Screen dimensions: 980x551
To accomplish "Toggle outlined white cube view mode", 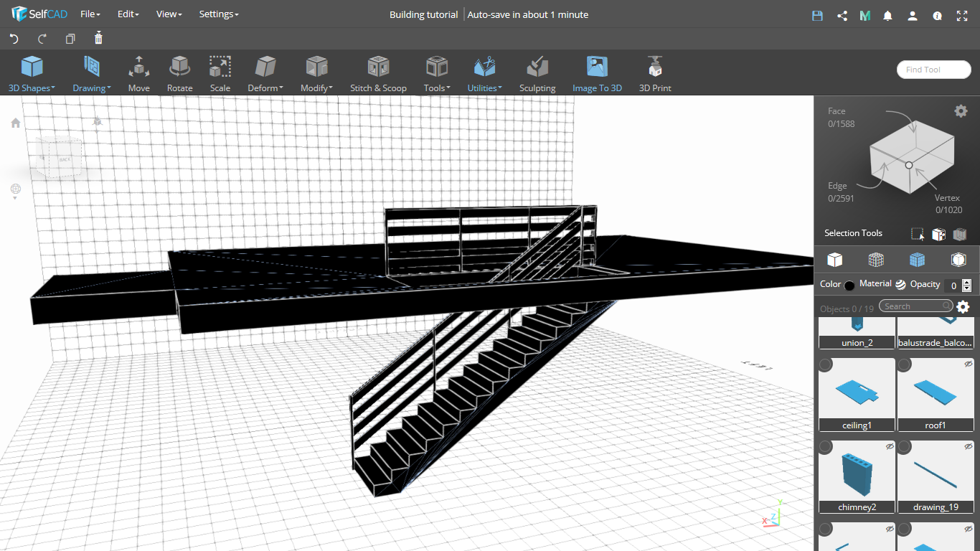I will [958, 259].
